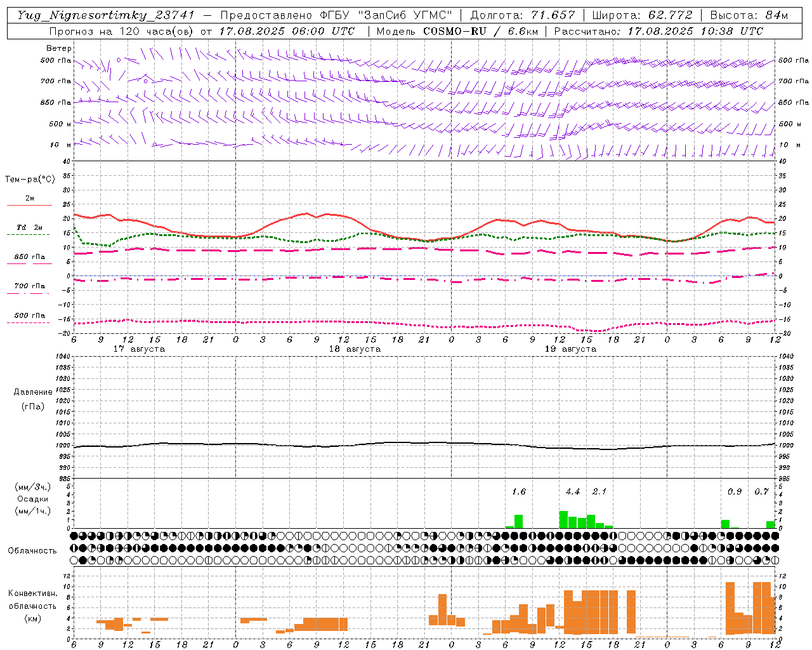This screenshot has width=812, height=650.
Task: Click the forecast start "17.08.2025 06:00 UTC"
Action: coord(287,31)
